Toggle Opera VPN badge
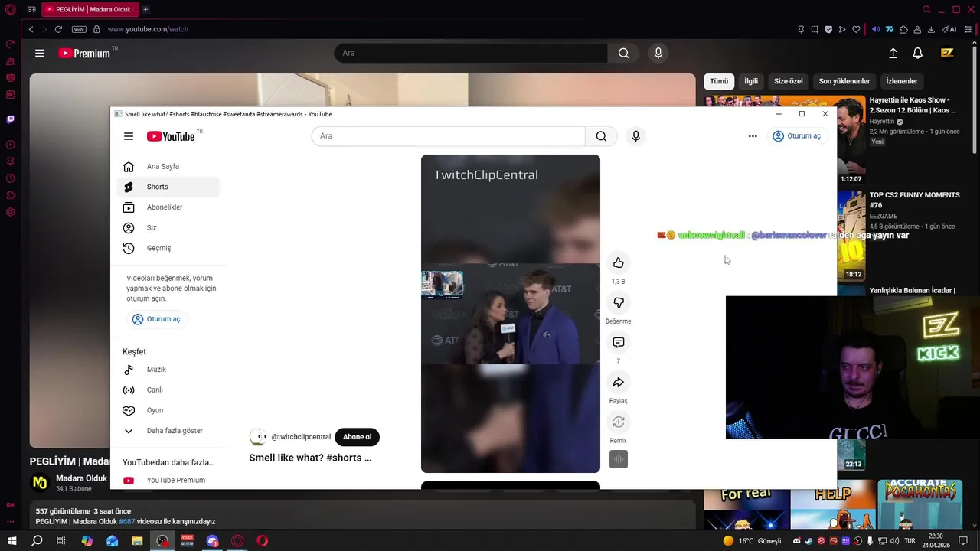980x551 pixels. click(x=79, y=29)
